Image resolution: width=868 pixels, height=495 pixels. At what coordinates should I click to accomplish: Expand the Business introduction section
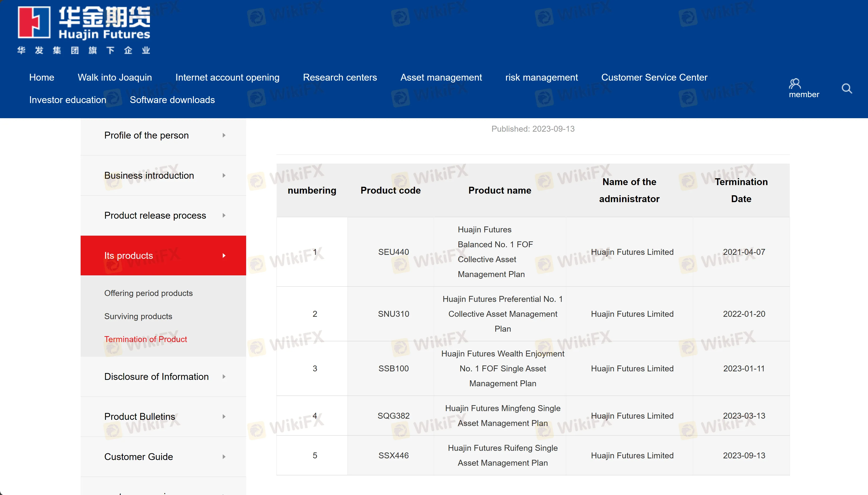224,175
